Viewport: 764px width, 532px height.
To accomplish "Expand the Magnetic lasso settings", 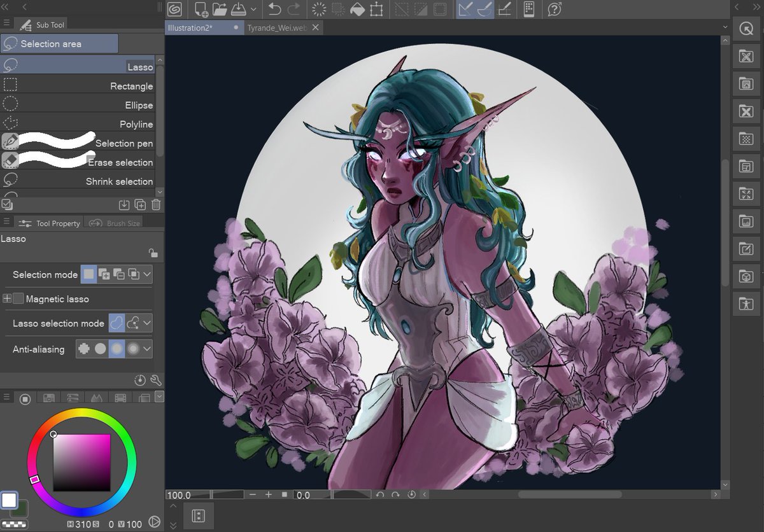I will click(7, 298).
